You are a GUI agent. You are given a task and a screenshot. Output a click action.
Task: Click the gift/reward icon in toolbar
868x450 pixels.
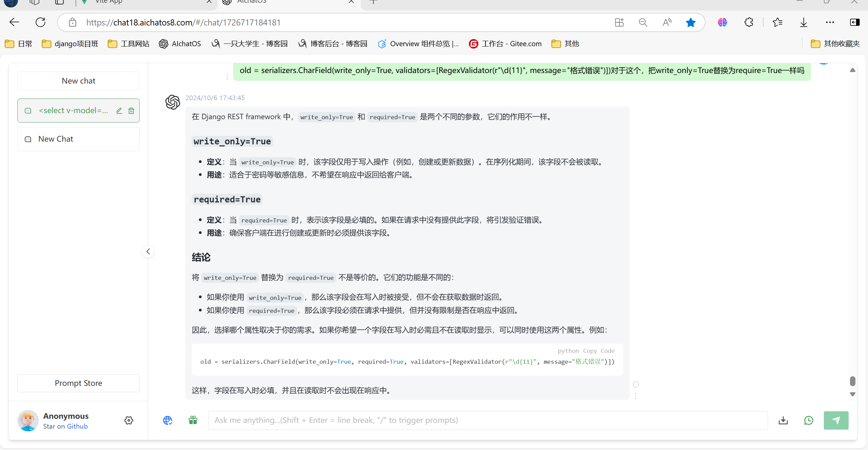193,420
